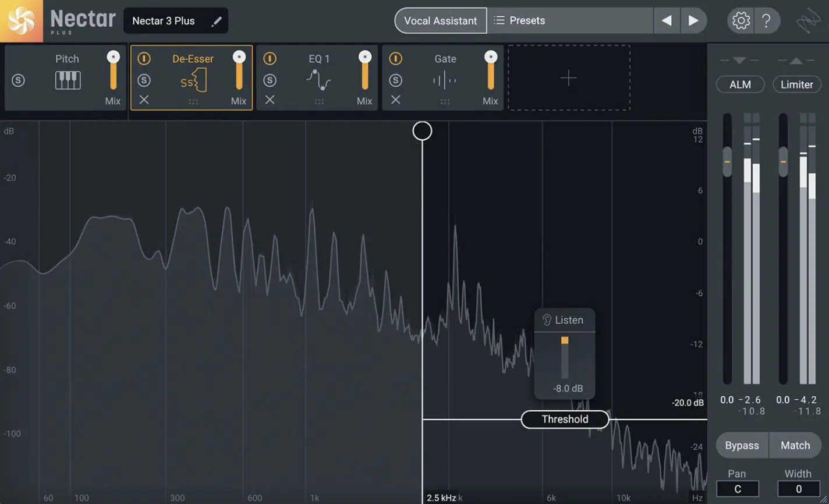Click the 2.5 kHz frequency readout

pyautogui.click(x=441, y=498)
